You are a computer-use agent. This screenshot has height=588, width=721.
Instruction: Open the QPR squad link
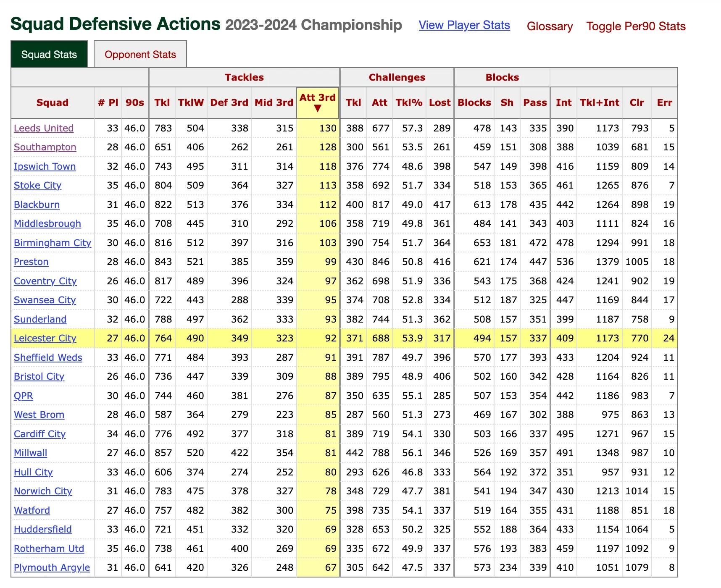[x=24, y=396]
